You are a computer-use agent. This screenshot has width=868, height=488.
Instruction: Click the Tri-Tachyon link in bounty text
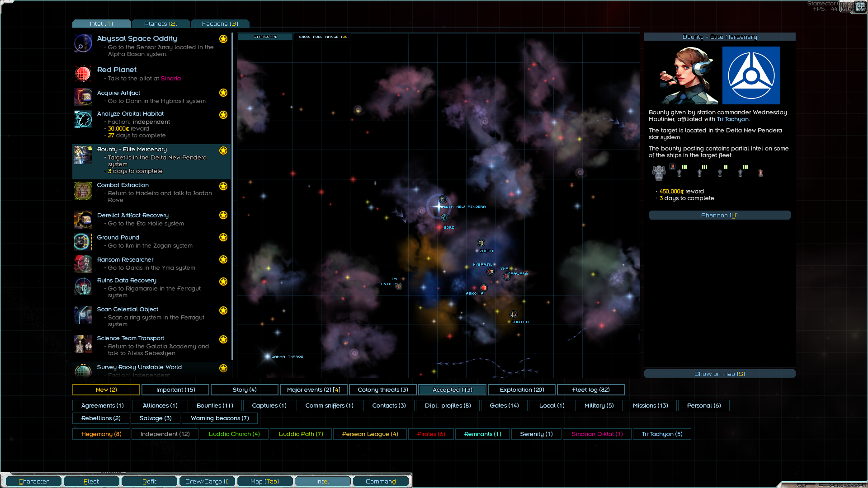click(732, 119)
